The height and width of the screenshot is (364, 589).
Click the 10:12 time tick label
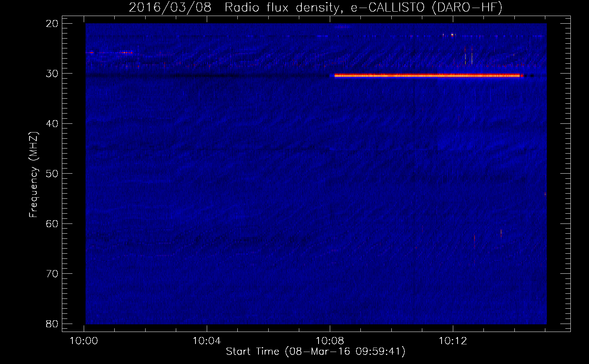(x=453, y=341)
